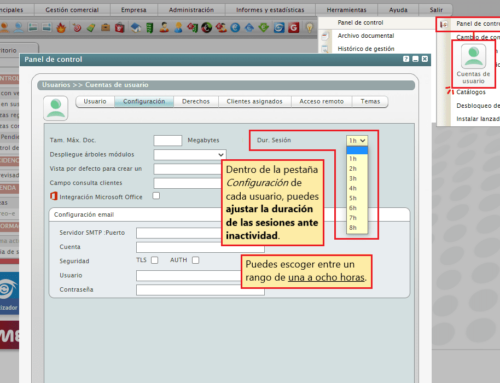
Task: Click the Microsoft Office logo icon
Action: tap(53, 196)
